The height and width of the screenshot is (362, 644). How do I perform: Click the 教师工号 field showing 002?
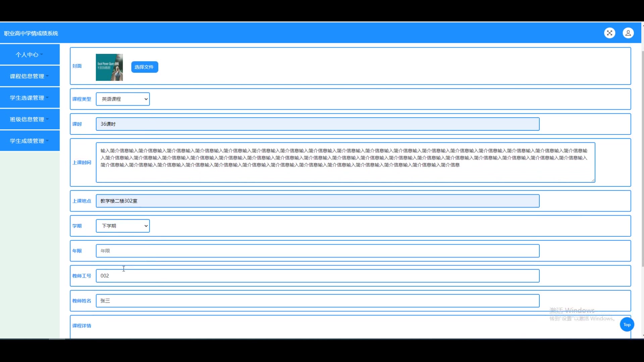point(317,276)
